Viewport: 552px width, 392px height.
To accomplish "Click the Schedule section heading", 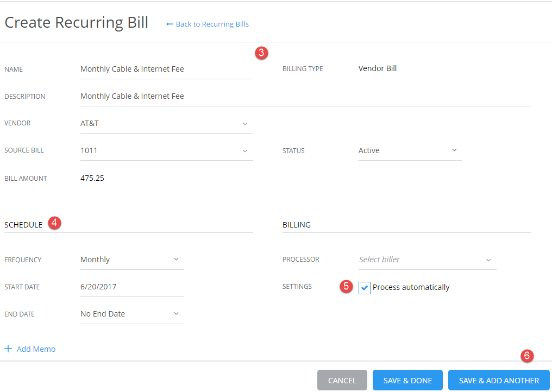I will (23, 225).
